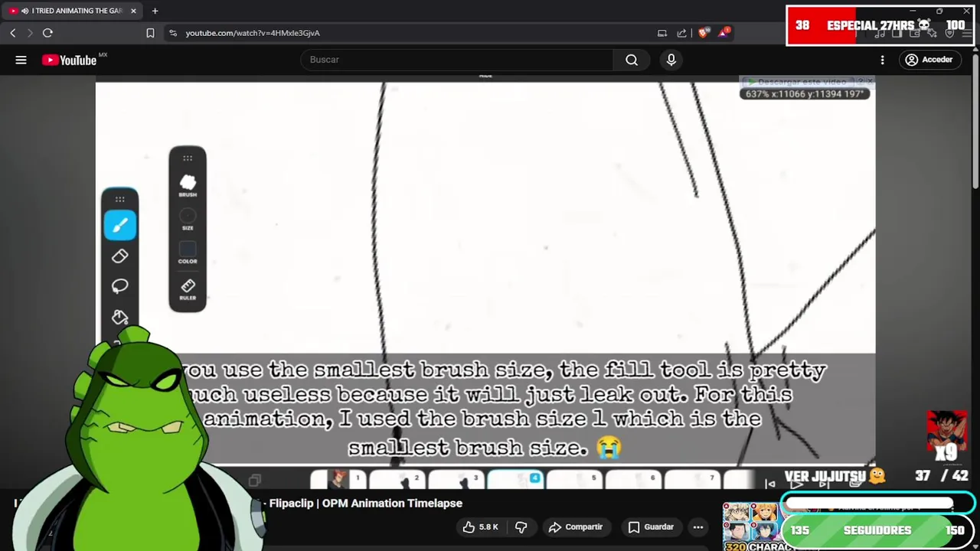Click the page vertical scrollbar
The height and width of the screenshot is (551, 980).
[x=975, y=122]
